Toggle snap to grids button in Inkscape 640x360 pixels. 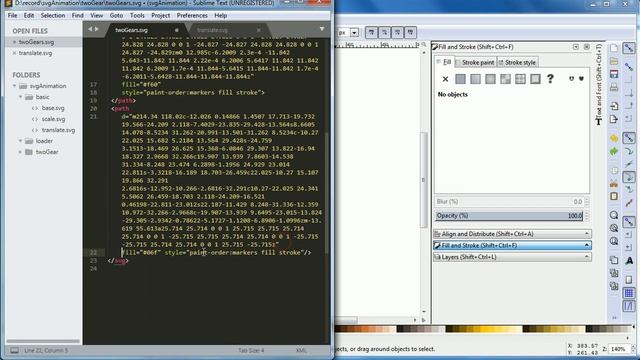tap(629, 293)
